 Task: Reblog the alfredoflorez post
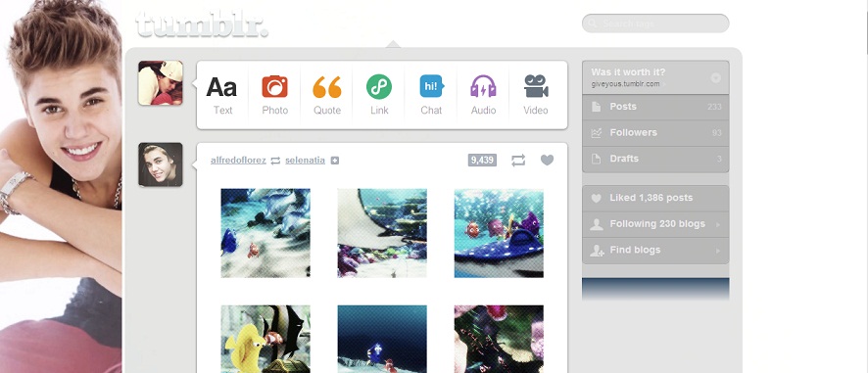click(x=518, y=161)
